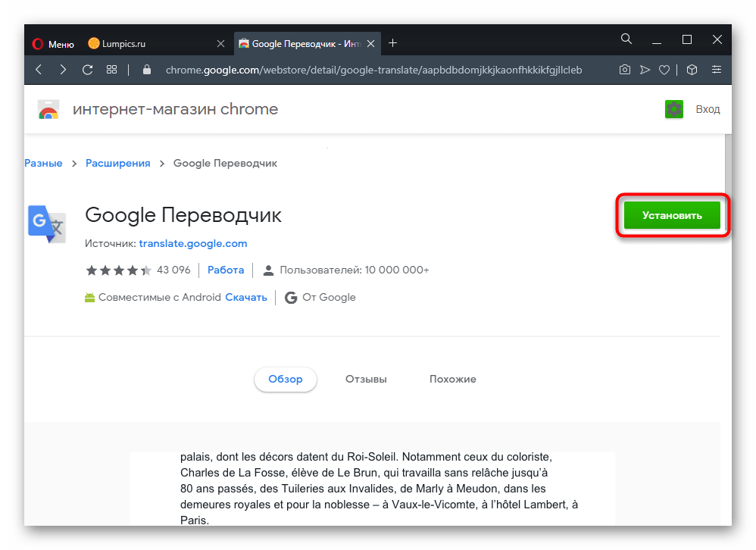Click the интернет-магазин chrome title
This screenshot has width=756, height=550.
[175, 109]
